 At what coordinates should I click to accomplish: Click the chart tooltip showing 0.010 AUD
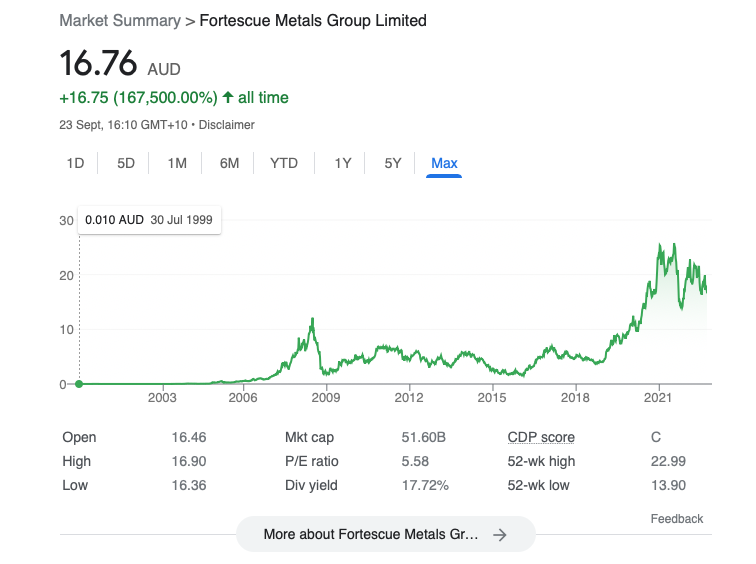(149, 220)
